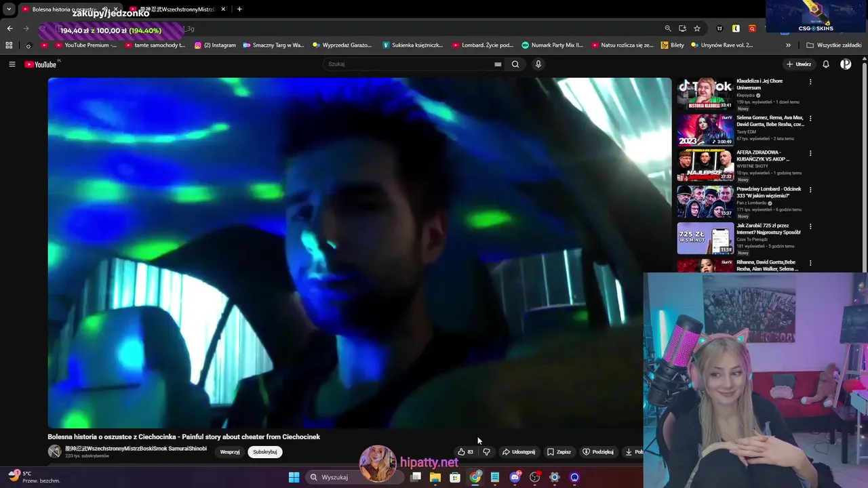Open the (2) Instagram bookmark

215,45
